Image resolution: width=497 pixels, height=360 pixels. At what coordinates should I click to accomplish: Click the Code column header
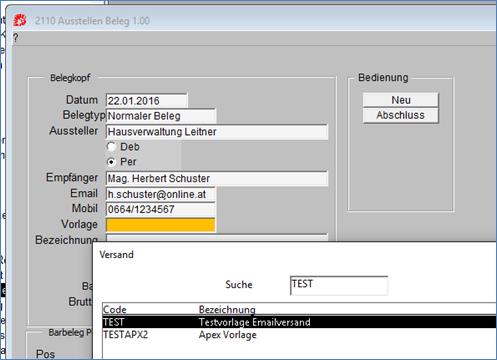click(115, 310)
